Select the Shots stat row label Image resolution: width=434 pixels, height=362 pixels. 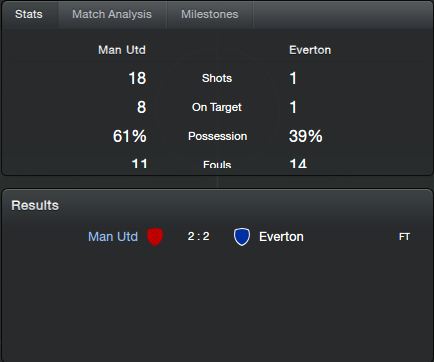(x=217, y=78)
